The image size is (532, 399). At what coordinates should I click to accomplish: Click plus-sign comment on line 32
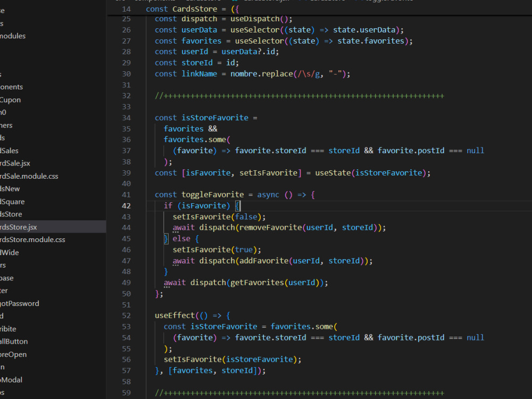click(x=299, y=96)
